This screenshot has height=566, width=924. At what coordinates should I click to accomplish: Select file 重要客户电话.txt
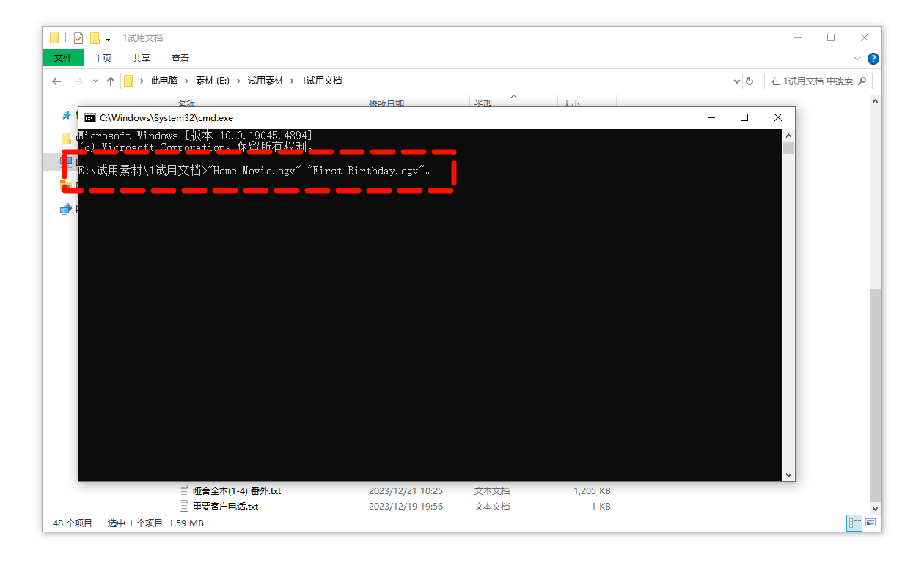coord(225,506)
